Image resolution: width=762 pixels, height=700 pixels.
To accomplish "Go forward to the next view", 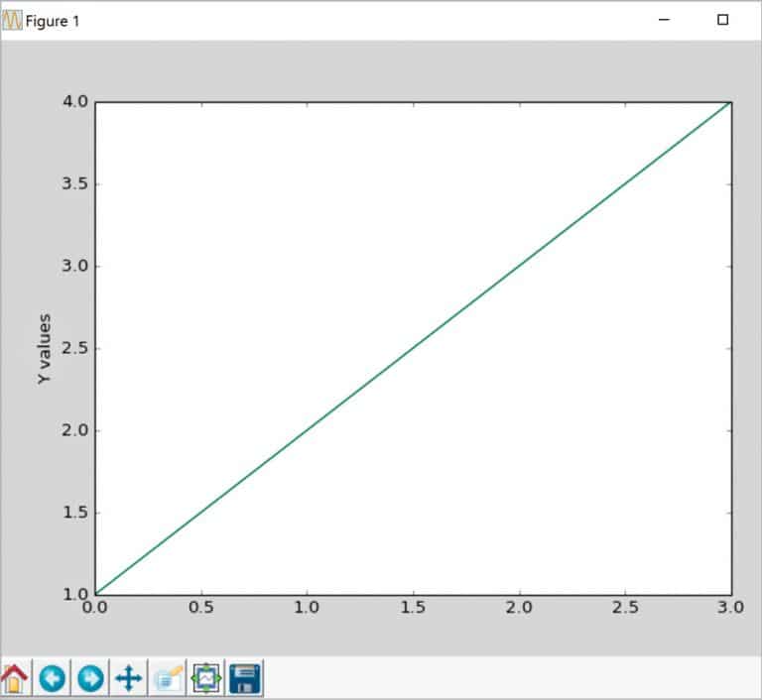I will pyautogui.click(x=90, y=678).
